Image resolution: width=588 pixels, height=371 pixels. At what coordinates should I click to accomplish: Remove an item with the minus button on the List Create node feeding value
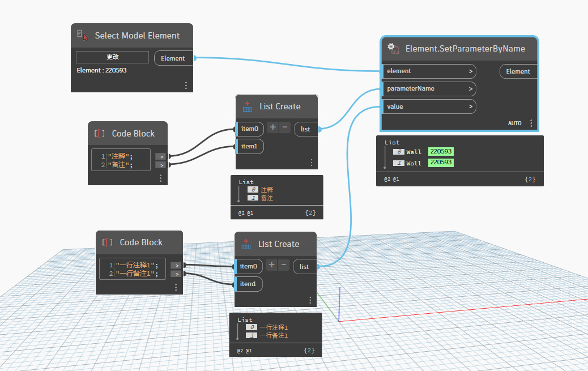[x=284, y=265]
